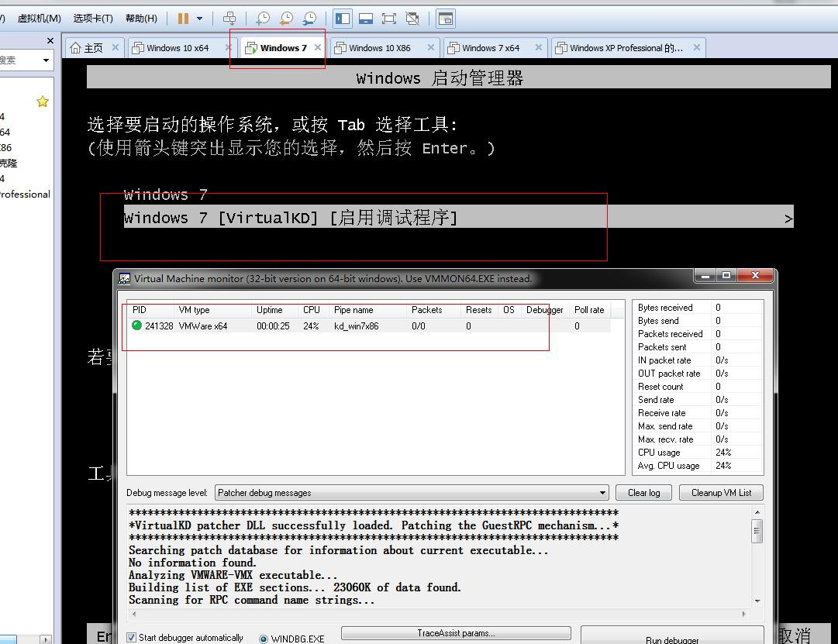Open the power options dropdown arrow

tap(199, 18)
